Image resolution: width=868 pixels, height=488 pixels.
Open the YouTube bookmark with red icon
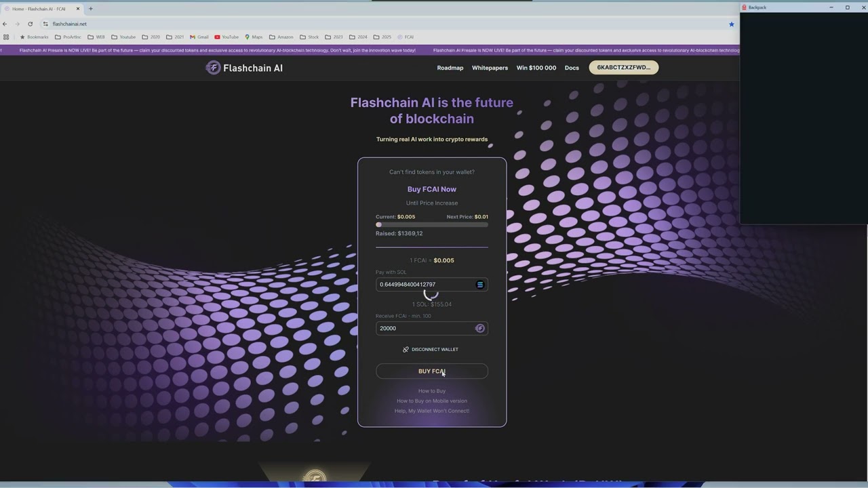click(x=226, y=37)
